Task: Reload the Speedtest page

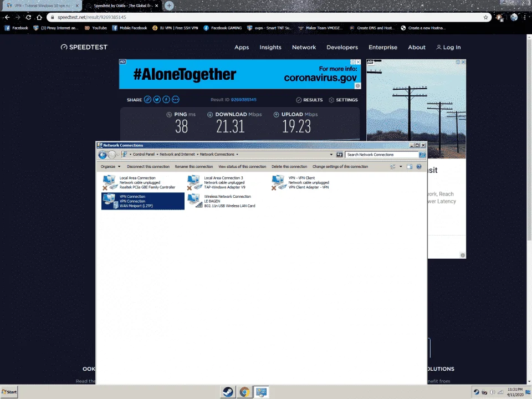Action: click(28, 17)
